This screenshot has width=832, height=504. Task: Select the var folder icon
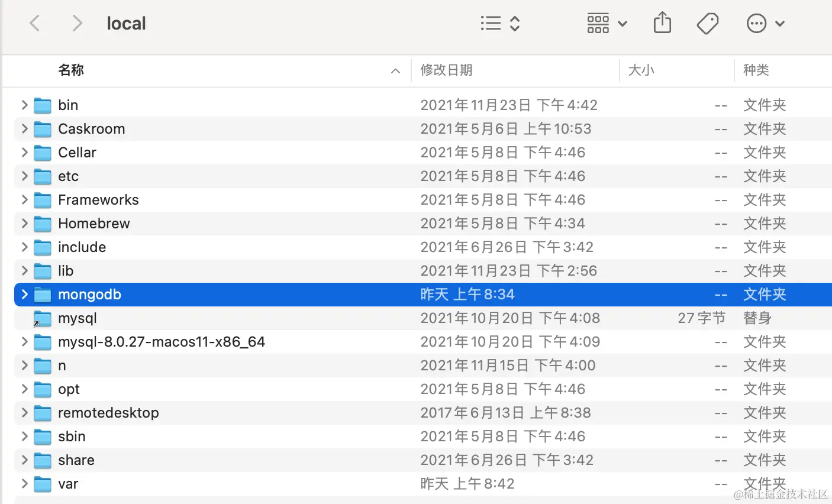(43, 484)
